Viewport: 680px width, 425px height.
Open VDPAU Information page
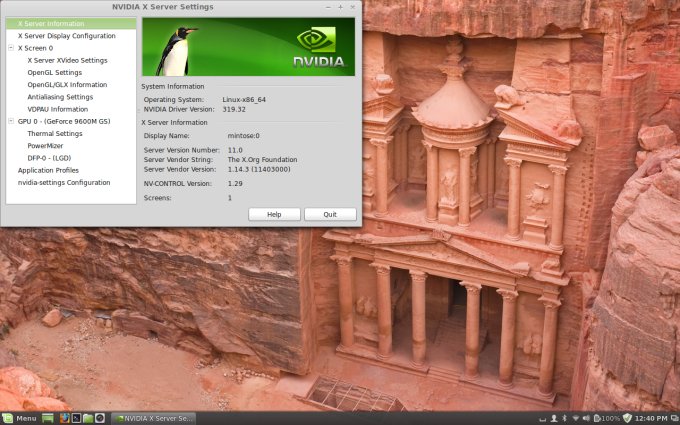tap(58, 109)
